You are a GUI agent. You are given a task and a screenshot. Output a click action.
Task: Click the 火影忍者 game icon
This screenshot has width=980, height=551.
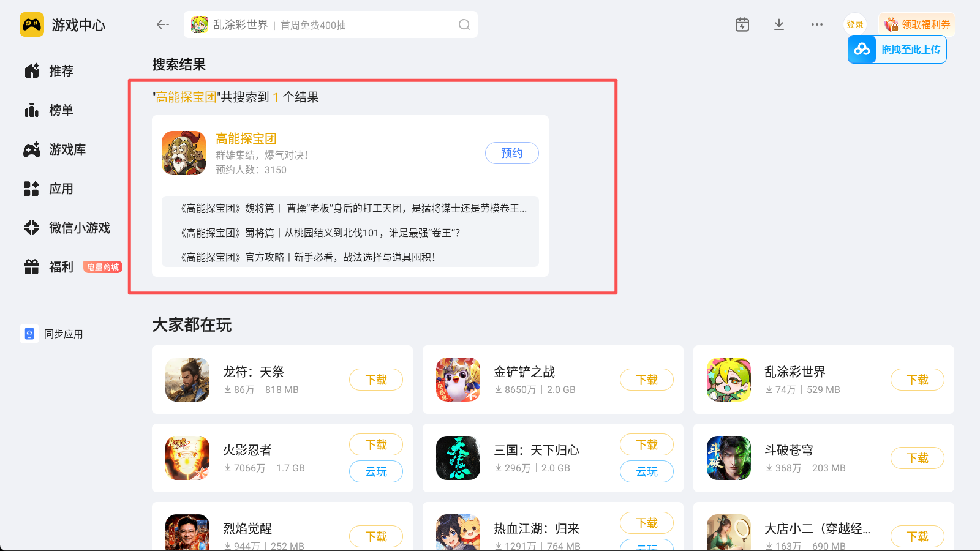[x=187, y=458]
